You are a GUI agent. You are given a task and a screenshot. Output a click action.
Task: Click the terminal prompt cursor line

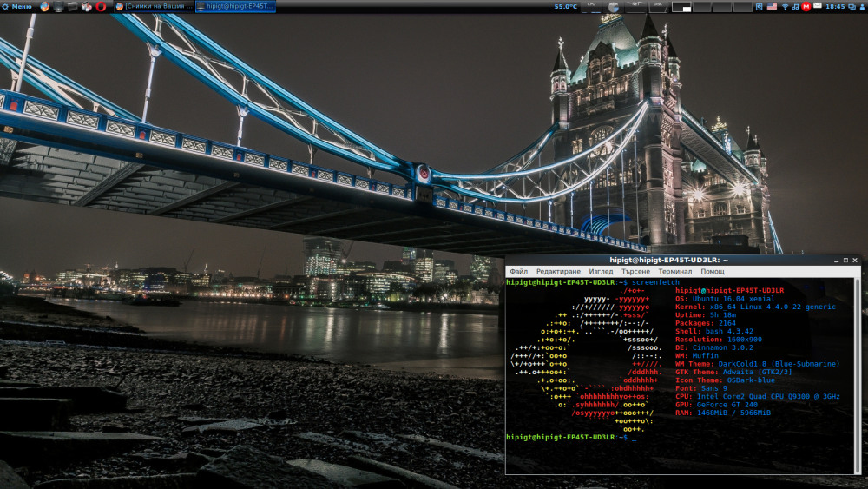pyautogui.click(x=571, y=437)
